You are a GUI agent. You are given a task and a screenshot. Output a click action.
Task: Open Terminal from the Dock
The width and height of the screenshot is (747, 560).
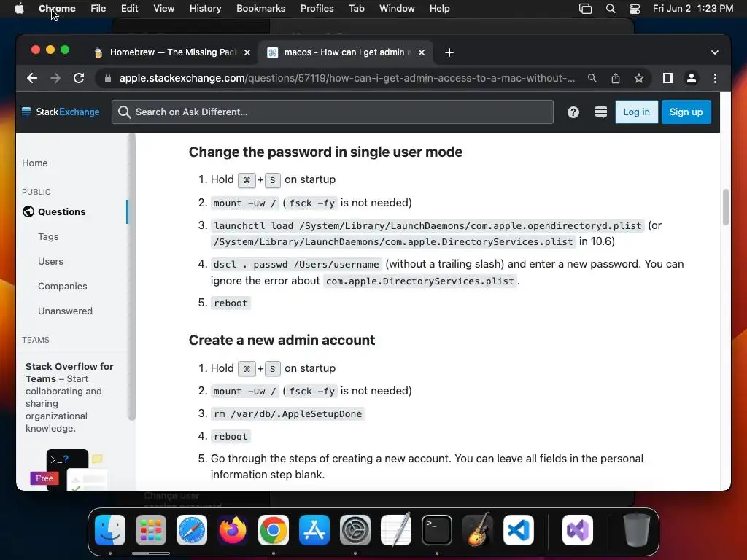tap(437, 530)
